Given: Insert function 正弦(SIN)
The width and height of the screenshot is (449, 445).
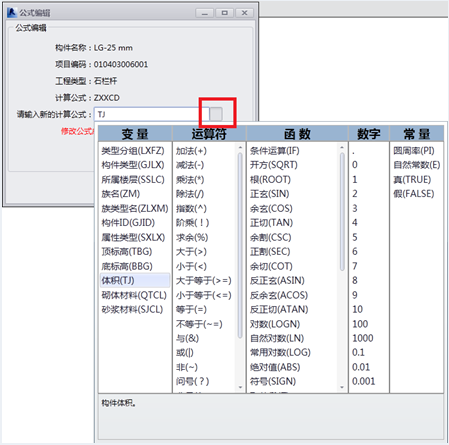Looking at the screenshot, I should [x=270, y=194].
